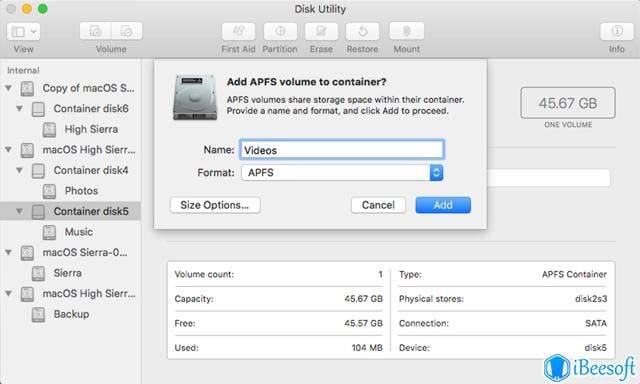
Task: Select the Backup volume
Action: pyautogui.click(x=71, y=314)
